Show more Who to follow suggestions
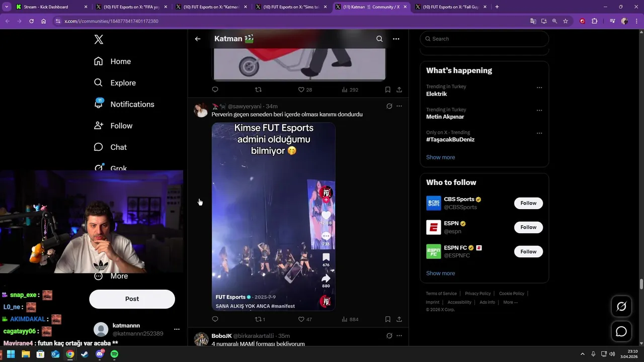Screen dimensions: 644x362 440,274
